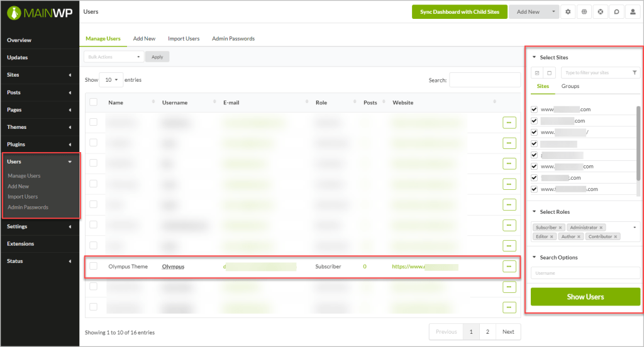Click deselect-all-sites empty box icon

pyautogui.click(x=549, y=73)
